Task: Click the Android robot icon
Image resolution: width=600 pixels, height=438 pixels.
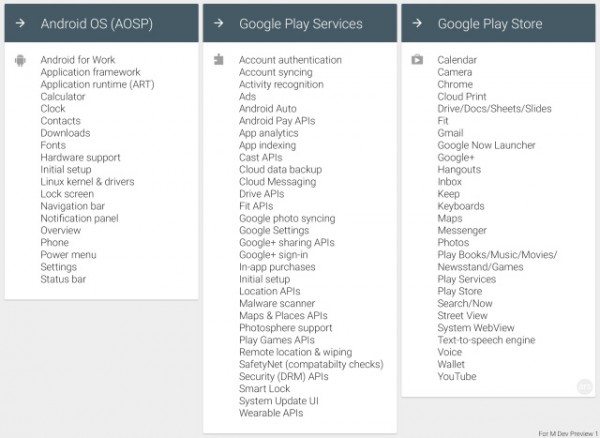Action: coord(20,61)
